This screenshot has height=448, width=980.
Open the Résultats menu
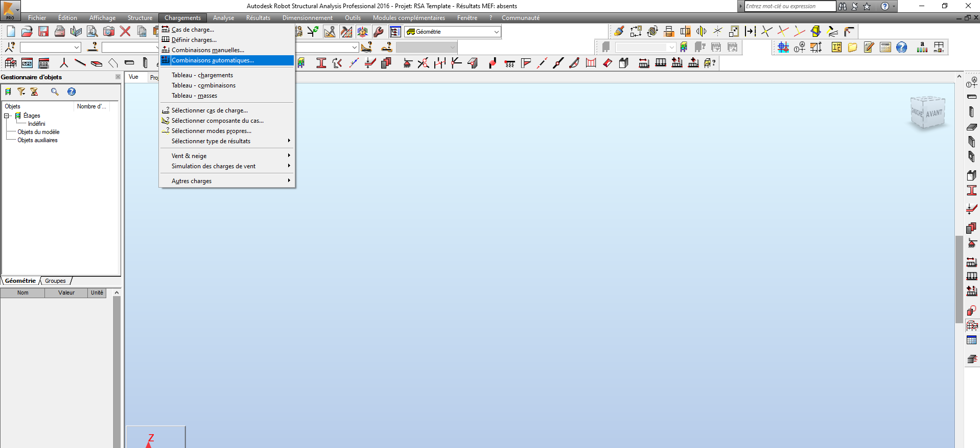point(258,18)
